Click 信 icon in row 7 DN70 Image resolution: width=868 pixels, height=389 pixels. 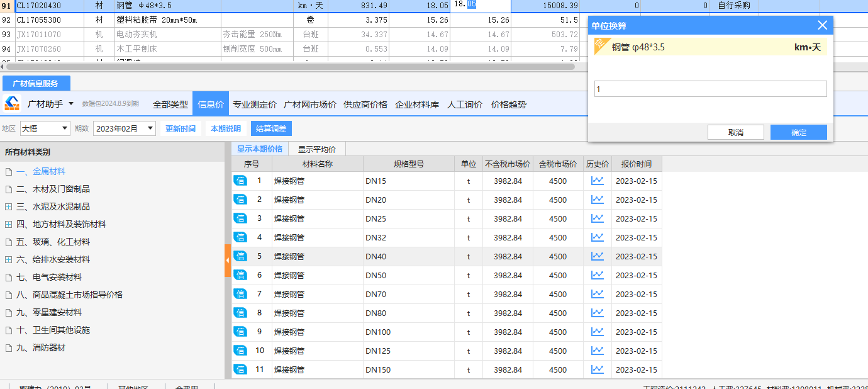point(240,294)
